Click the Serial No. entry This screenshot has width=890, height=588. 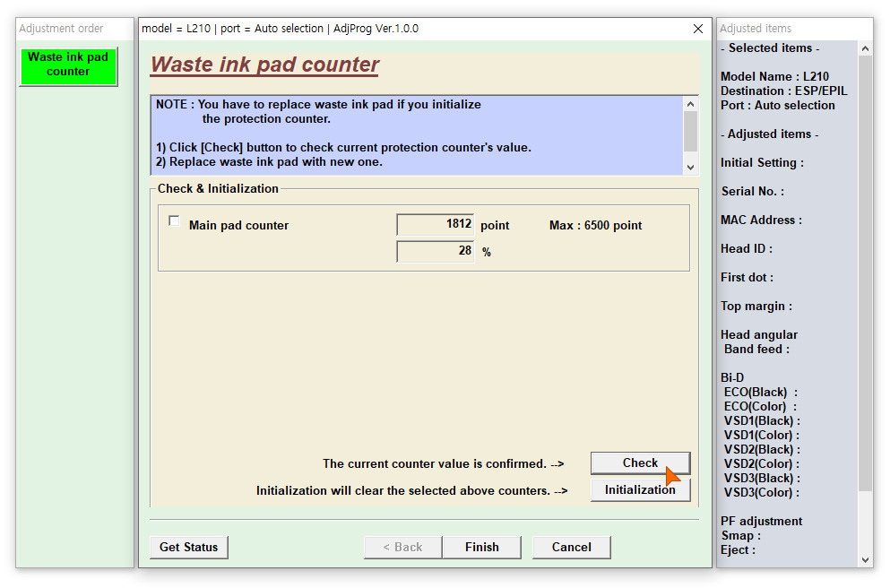[753, 191]
